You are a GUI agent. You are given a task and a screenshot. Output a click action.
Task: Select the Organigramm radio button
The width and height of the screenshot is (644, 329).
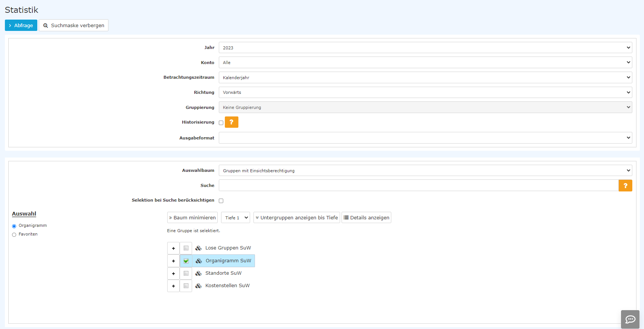[14, 226]
